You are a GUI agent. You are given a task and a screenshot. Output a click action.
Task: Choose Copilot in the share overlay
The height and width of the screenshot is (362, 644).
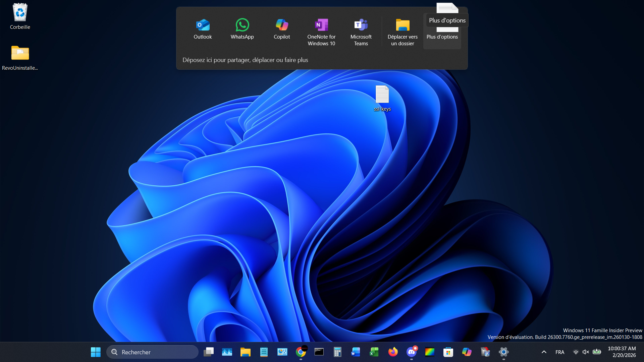[281, 30]
